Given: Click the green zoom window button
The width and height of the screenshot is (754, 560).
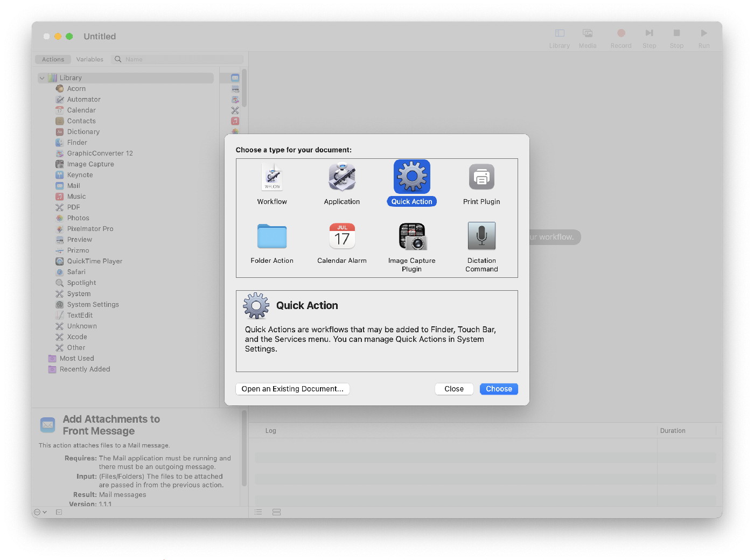Looking at the screenshot, I should click(x=69, y=37).
